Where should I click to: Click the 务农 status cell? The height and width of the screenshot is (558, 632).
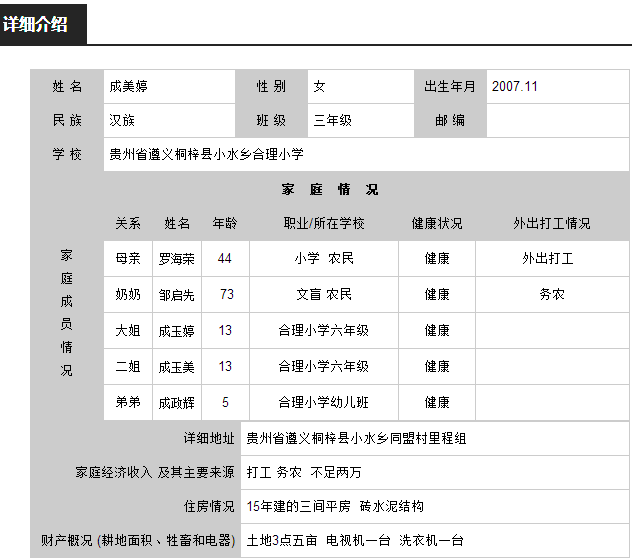pos(552,294)
